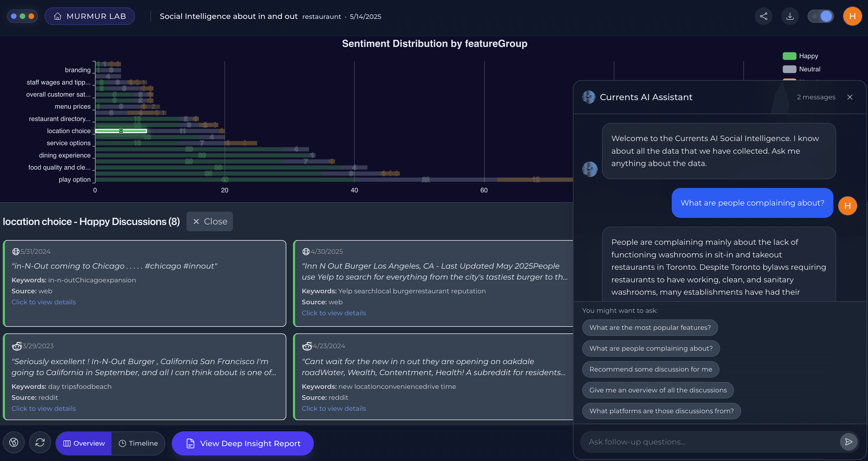Open the orange H user avatar menu
This screenshot has height=461, width=868.
coord(852,16)
